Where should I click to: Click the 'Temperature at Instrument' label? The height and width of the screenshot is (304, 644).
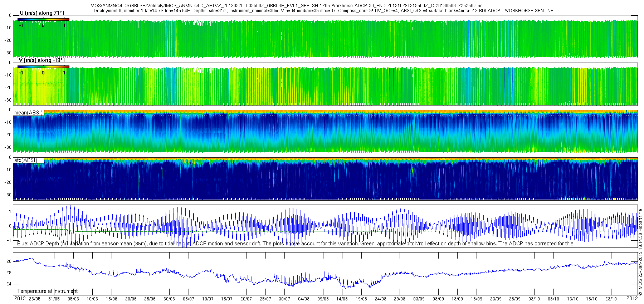47,291
